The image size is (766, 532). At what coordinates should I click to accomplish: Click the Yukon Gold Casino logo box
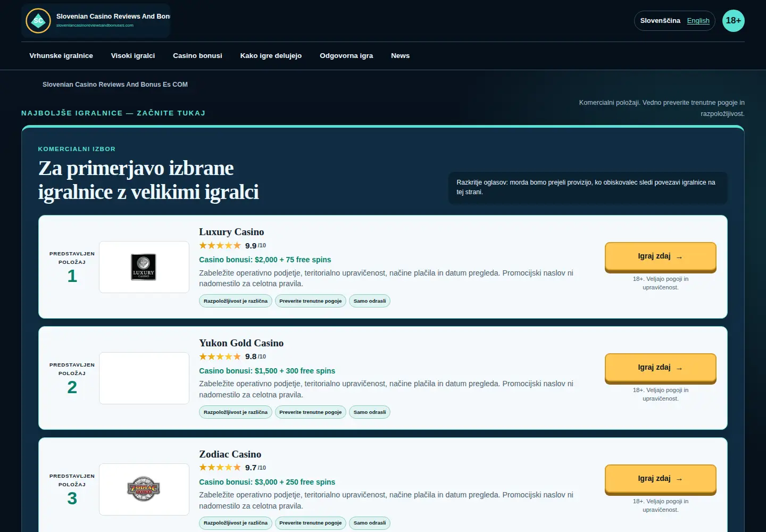pyautogui.click(x=144, y=378)
